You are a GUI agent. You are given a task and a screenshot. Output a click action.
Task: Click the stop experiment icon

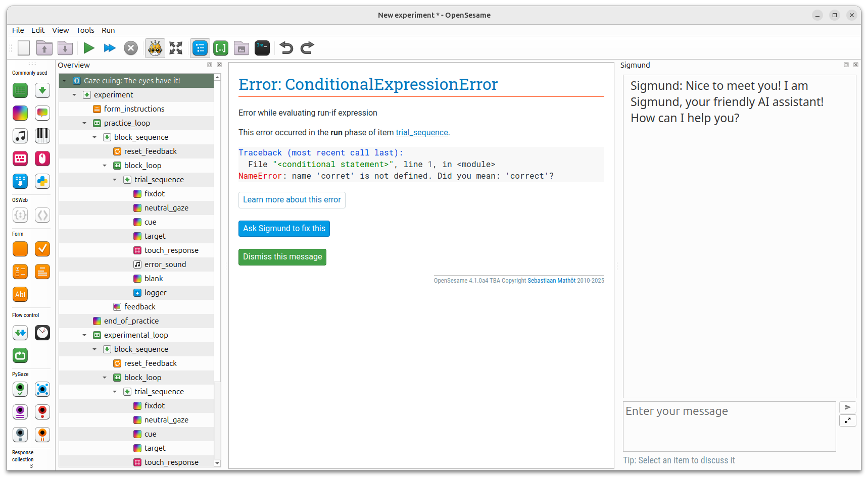coord(131,48)
